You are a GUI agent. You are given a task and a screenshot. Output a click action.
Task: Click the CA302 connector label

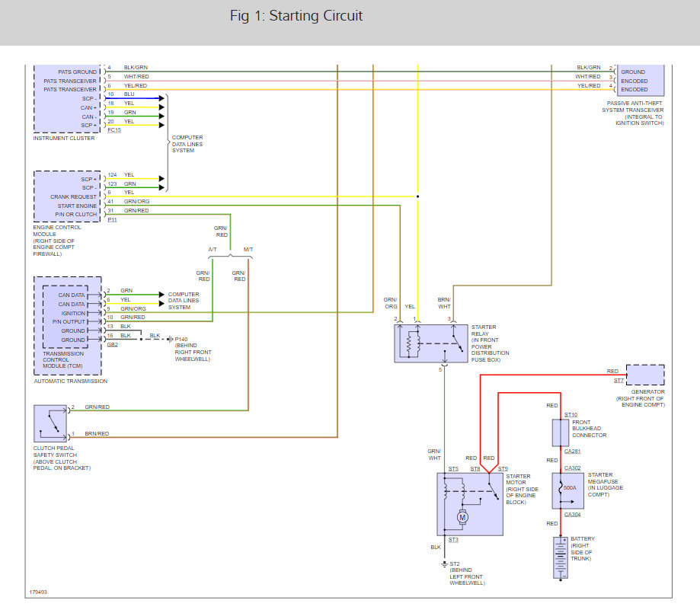[x=572, y=468]
